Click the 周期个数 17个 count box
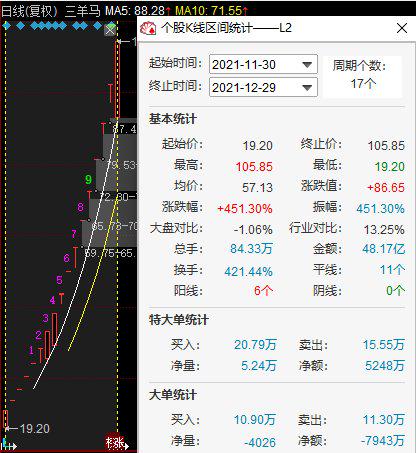This screenshot has height=453, width=416. pos(362,75)
